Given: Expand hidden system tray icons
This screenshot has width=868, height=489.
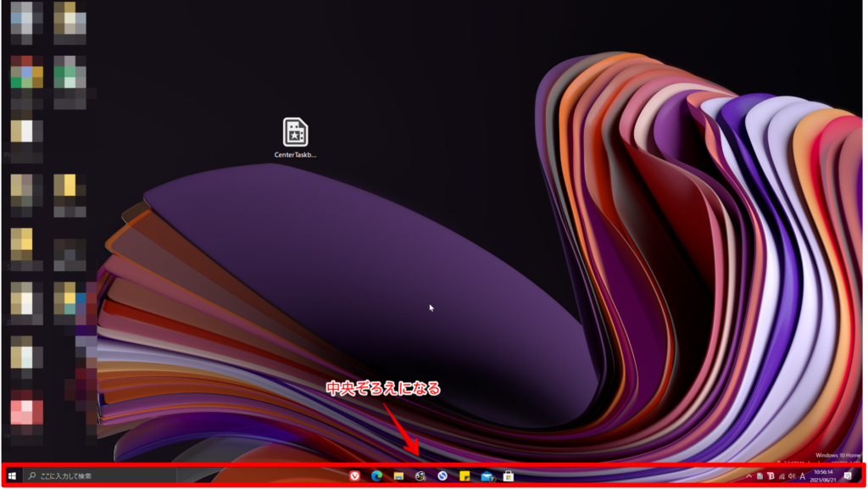Looking at the screenshot, I should tap(749, 475).
